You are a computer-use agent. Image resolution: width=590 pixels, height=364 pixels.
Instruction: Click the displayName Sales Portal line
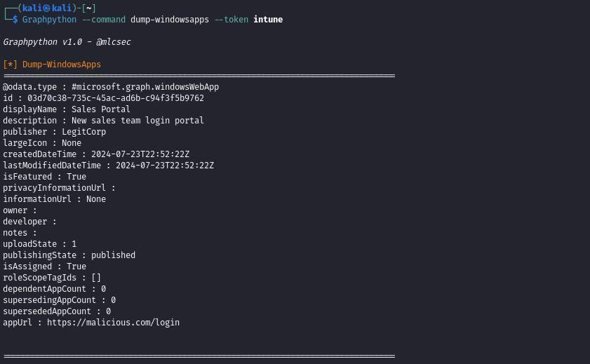pyautogui.click(x=67, y=109)
